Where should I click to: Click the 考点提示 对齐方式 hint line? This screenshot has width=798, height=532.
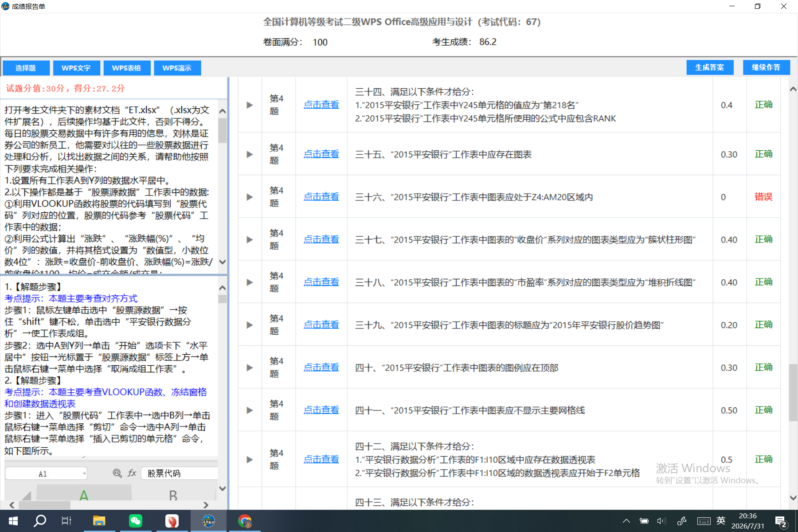click(x=71, y=298)
